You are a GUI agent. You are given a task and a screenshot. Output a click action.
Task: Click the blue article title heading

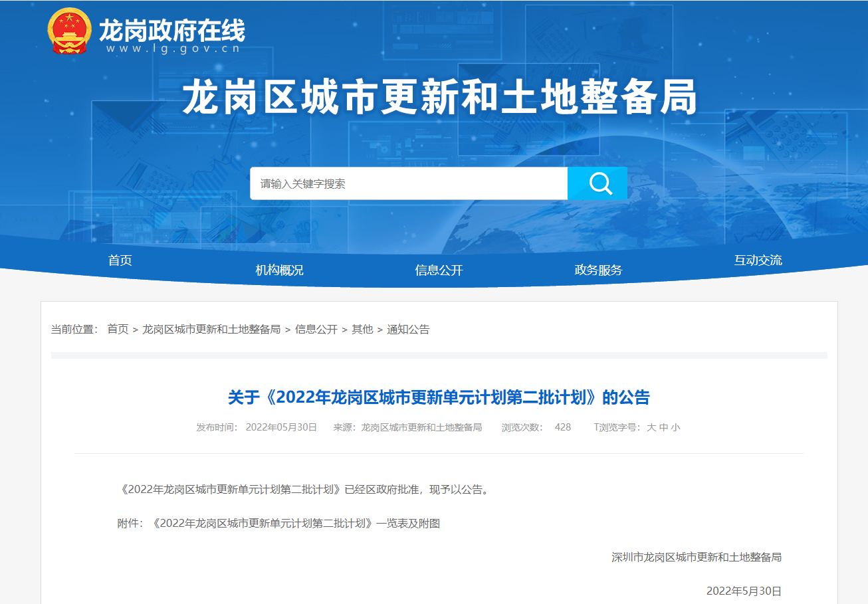coord(439,397)
